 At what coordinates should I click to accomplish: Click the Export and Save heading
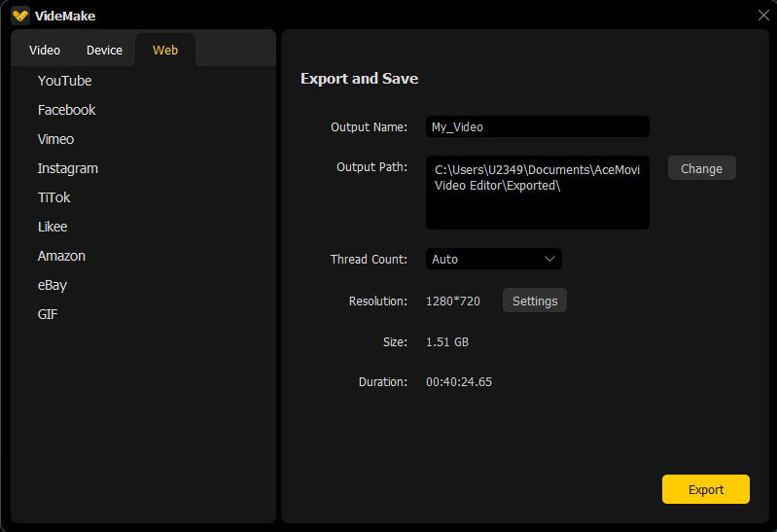[x=359, y=79]
